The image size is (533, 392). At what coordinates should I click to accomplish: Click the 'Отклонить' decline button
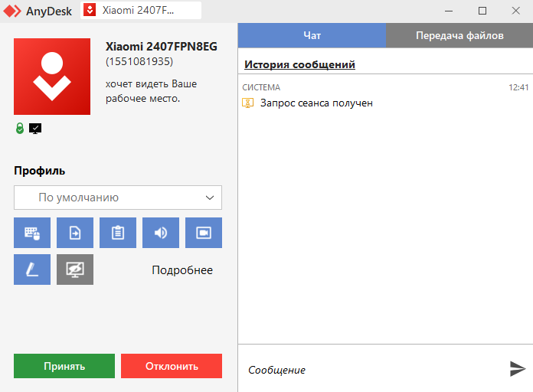pos(172,366)
